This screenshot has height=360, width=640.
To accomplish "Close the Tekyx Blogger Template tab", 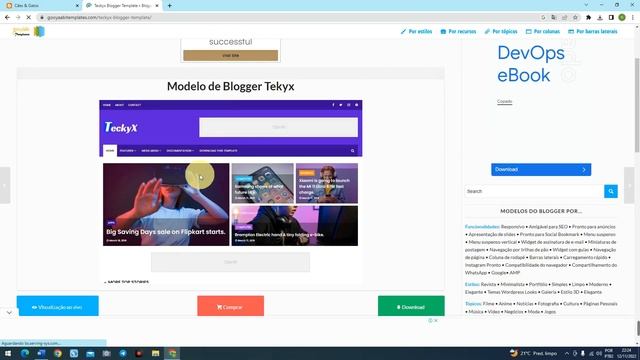I will (157, 6).
